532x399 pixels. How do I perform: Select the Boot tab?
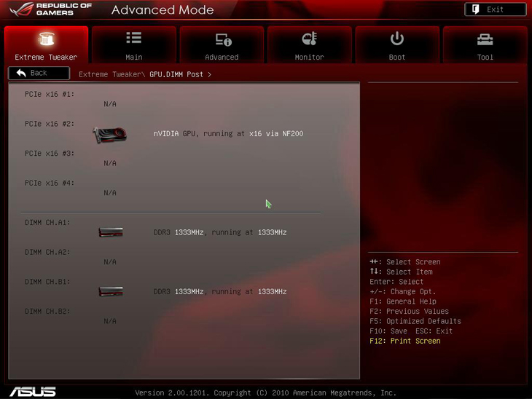397,45
